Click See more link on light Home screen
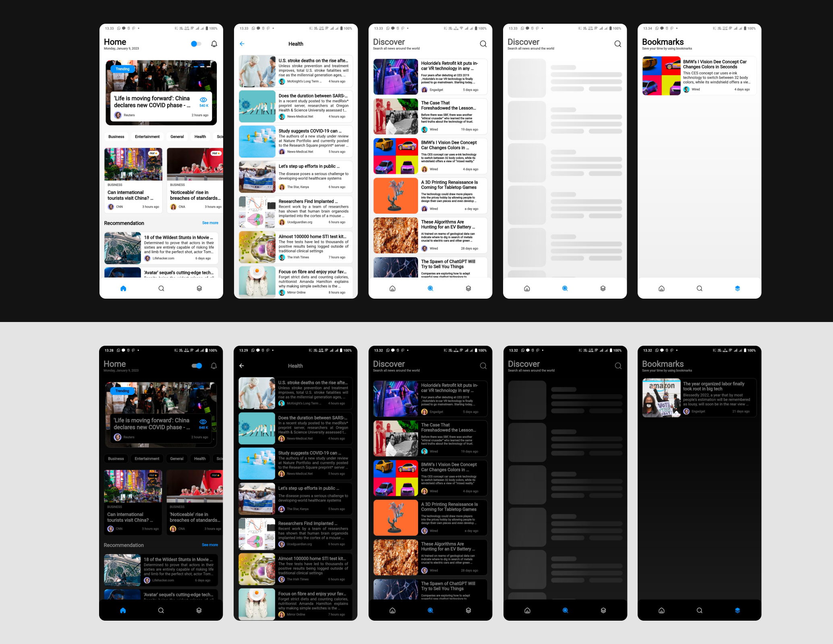833x644 pixels. [x=210, y=223]
